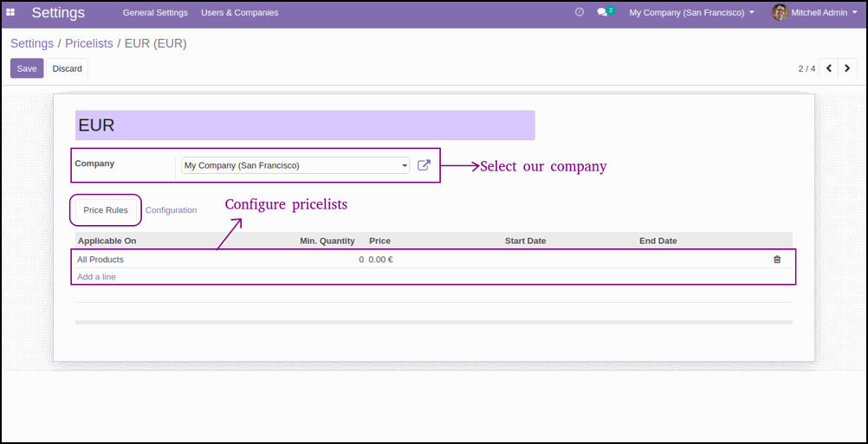Open the Company selection dropdown
This screenshot has width=868, height=444.
tap(295, 165)
